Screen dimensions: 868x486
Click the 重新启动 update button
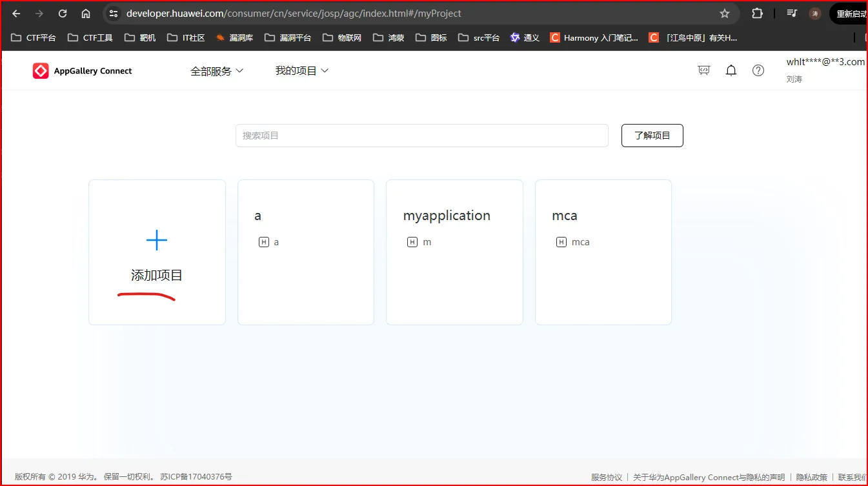pyautogui.click(x=849, y=14)
